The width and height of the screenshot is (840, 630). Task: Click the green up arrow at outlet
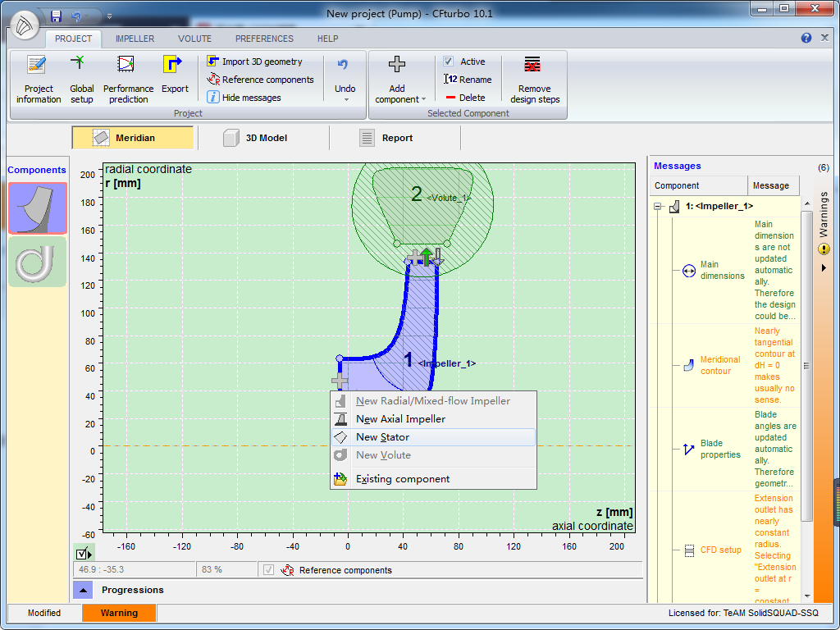(x=427, y=257)
